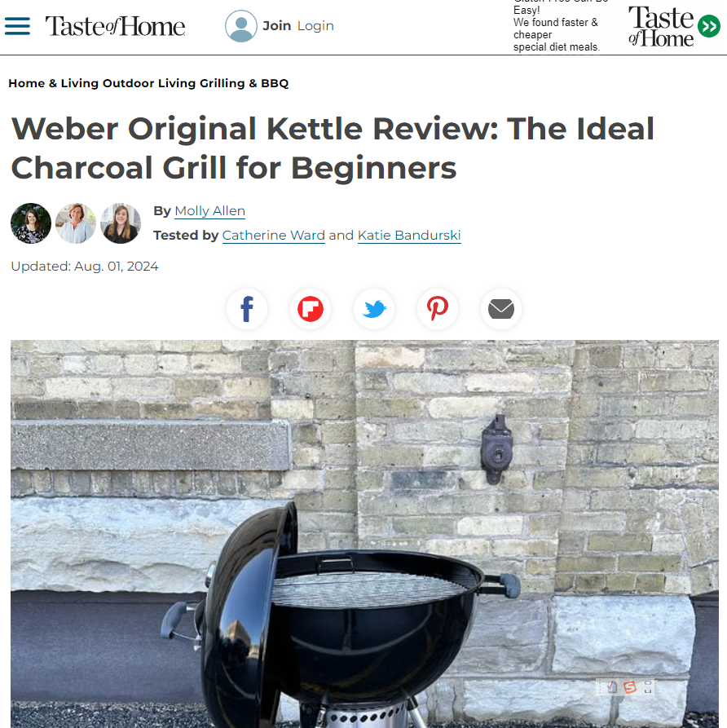Click the user profile avatar icon
Image resolution: width=727 pixels, height=728 pixels.
click(241, 26)
